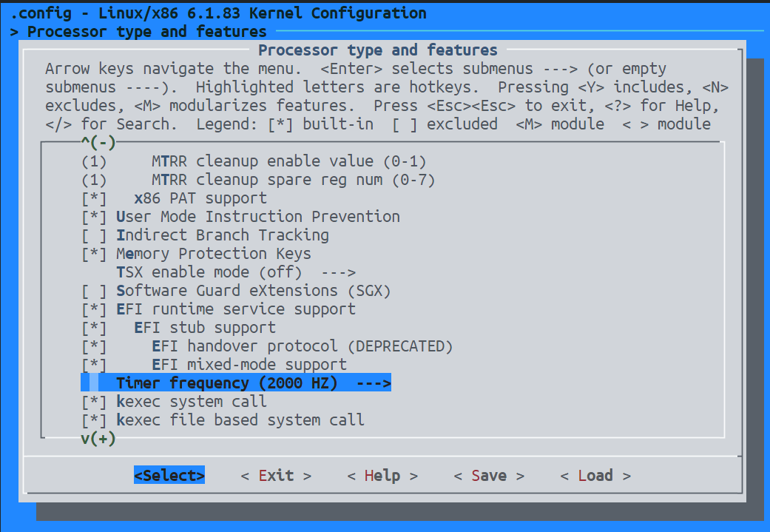Toggle EFI mixed-mode support option
Screen dimensions: 770x532
tap(94, 365)
